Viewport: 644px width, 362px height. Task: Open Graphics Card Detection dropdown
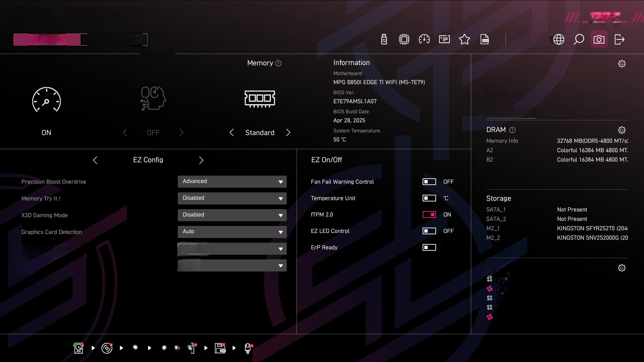(232, 232)
